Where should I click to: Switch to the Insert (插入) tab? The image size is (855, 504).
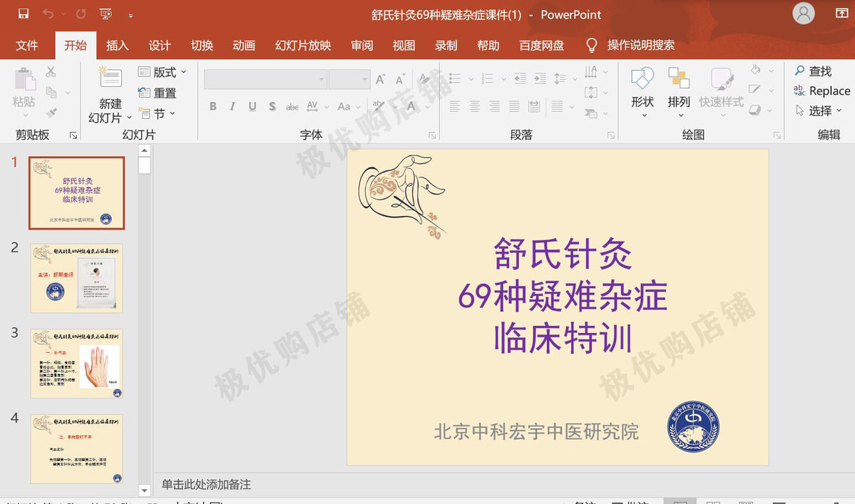(118, 46)
